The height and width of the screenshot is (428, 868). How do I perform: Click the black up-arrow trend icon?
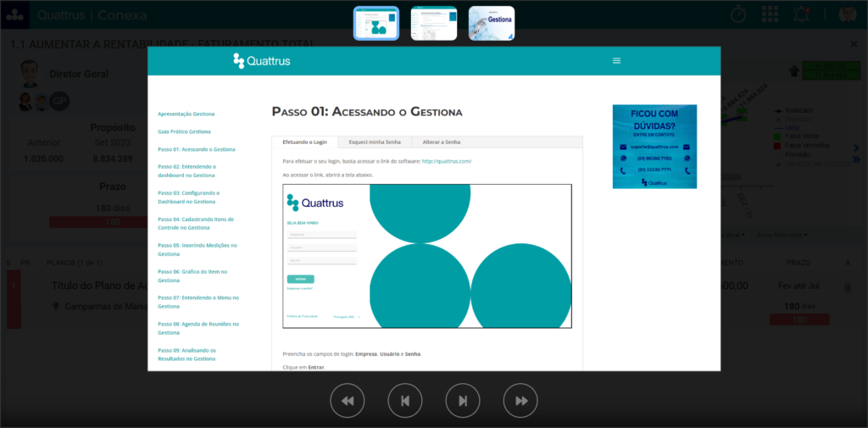tap(793, 71)
